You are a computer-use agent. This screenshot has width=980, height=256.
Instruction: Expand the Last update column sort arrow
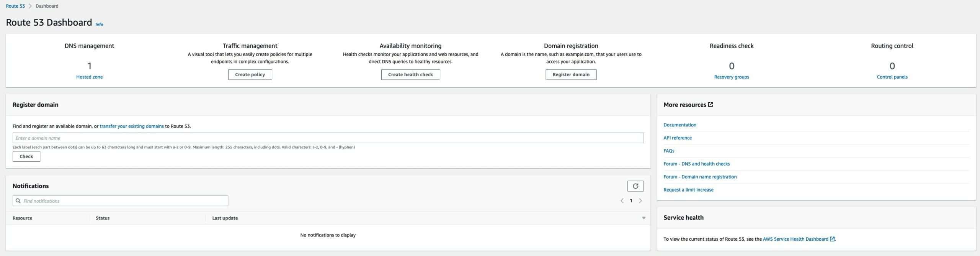pyautogui.click(x=644, y=218)
